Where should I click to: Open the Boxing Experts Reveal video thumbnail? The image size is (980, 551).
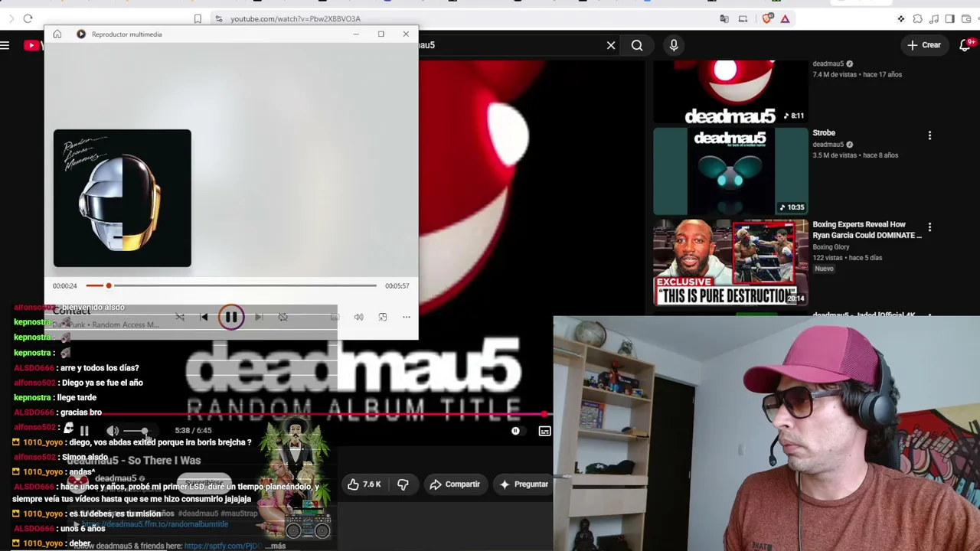point(730,262)
